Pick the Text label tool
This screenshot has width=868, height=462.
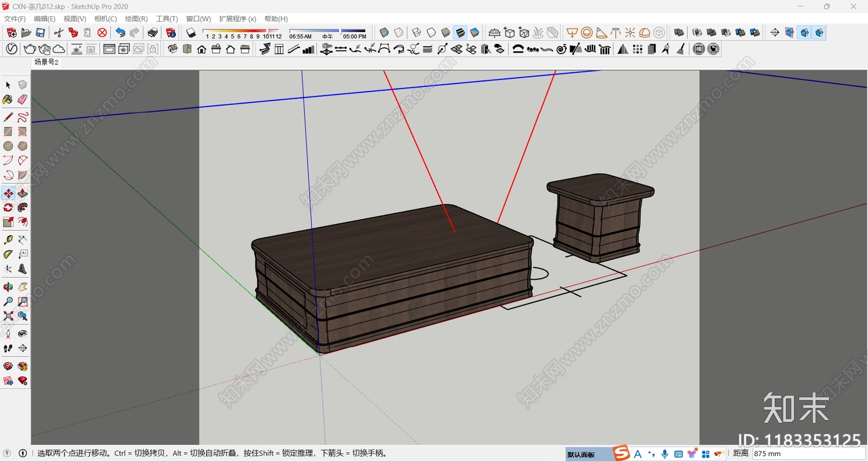point(22,254)
